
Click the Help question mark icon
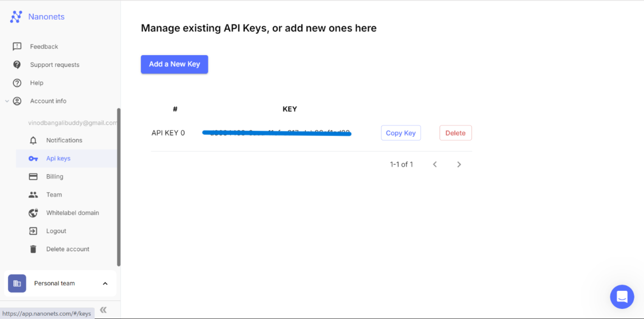click(x=17, y=83)
